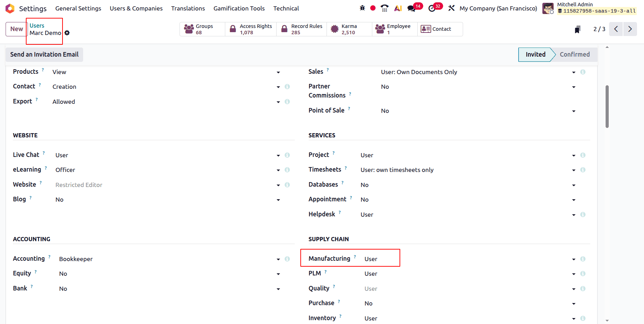
Task: Open Users & Companies menu
Action: (x=136, y=8)
